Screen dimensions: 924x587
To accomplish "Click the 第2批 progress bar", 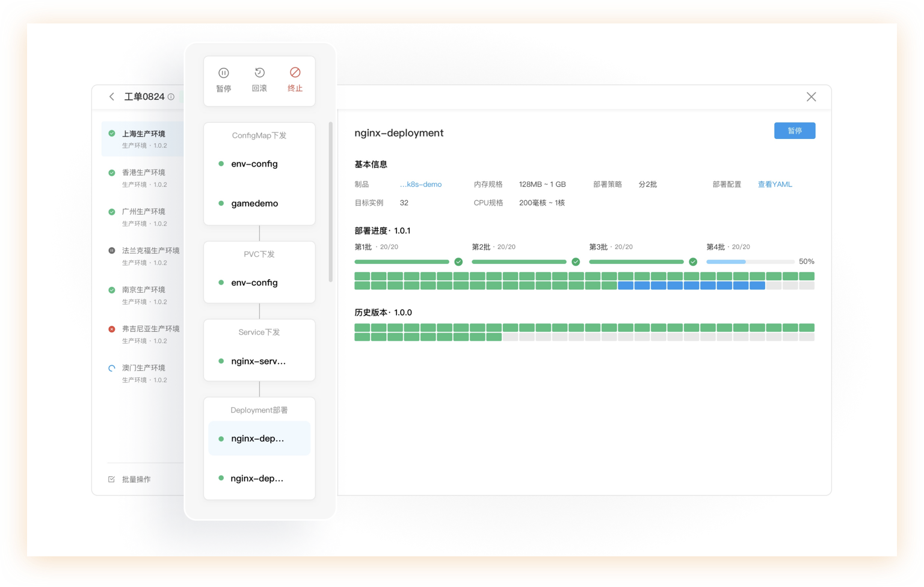I will coord(519,262).
